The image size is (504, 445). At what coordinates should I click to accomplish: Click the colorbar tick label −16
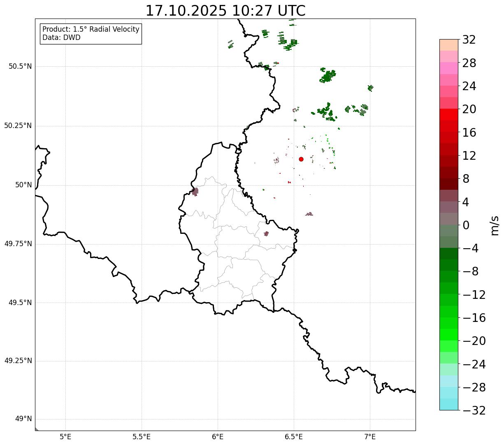tap(474, 318)
